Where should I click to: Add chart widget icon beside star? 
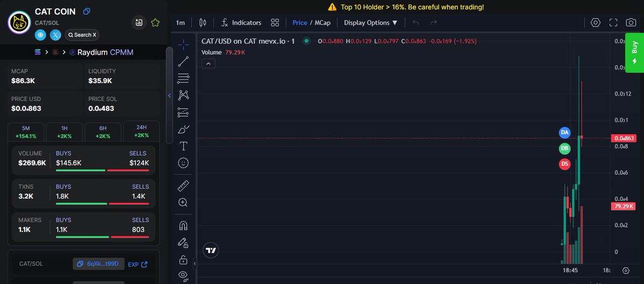pyautogui.click(x=139, y=23)
